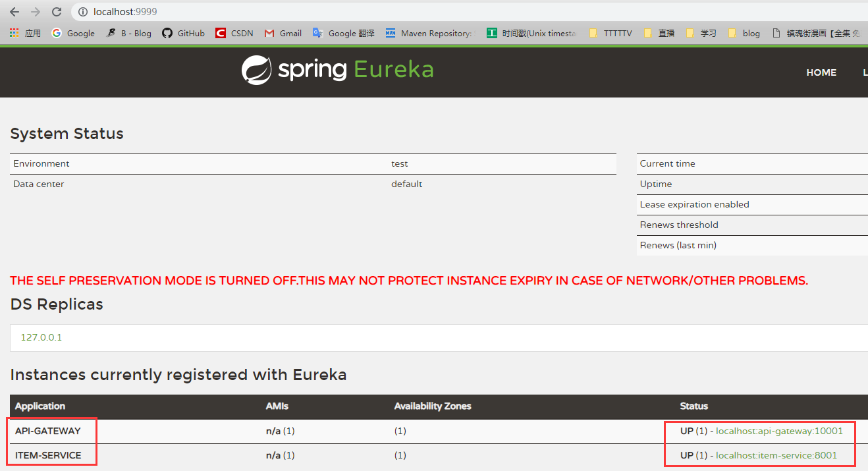This screenshot has width=868, height=471.
Task: Open the localhost:item-service:8001 instance link
Action: click(776, 455)
